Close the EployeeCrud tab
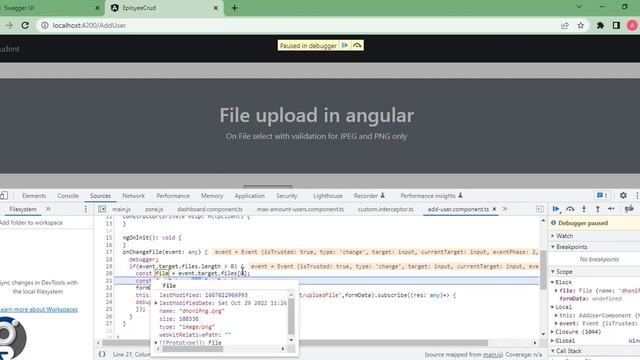This screenshot has height=360, width=640. point(216,8)
